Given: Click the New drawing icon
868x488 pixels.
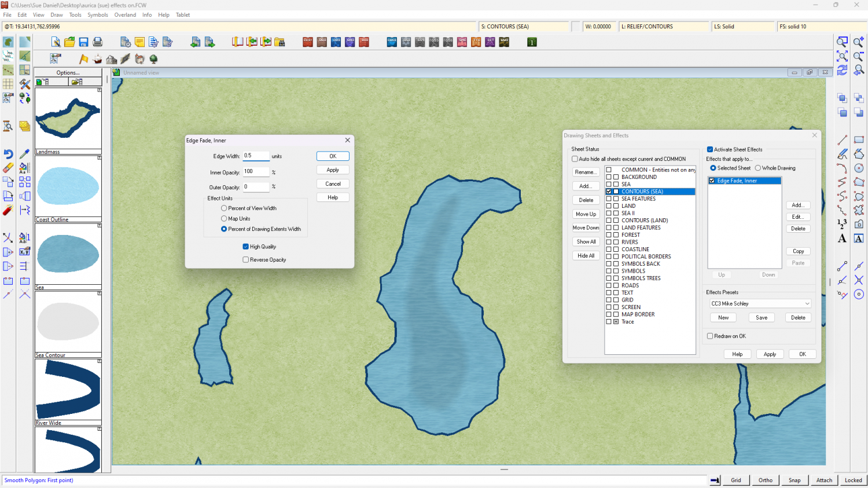Looking at the screenshot, I should 56,42.
